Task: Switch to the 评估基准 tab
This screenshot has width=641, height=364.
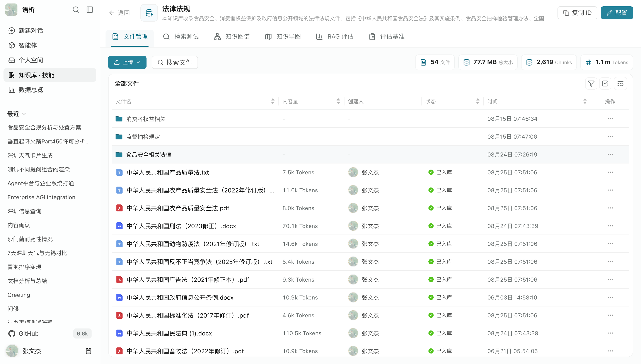Action: 387,37
